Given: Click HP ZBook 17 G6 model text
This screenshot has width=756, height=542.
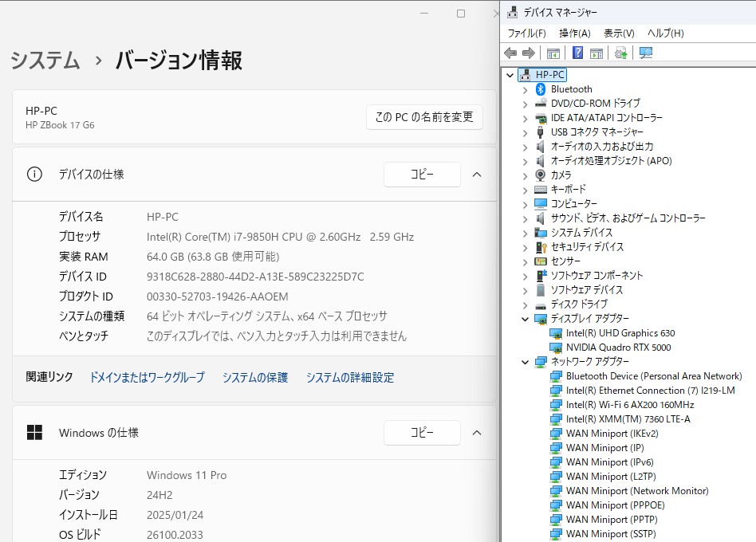Looking at the screenshot, I should [60, 125].
